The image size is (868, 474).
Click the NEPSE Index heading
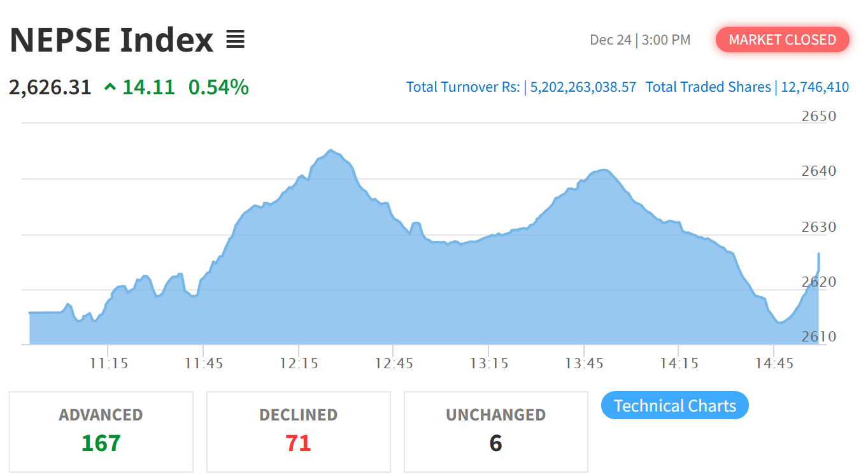tap(111, 40)
